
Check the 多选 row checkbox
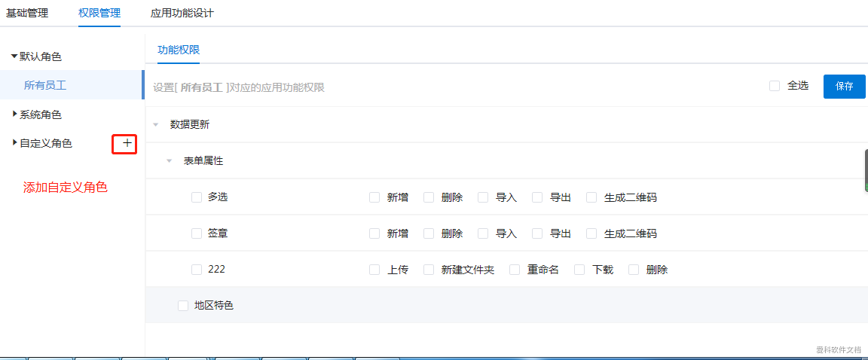[197, 197]
